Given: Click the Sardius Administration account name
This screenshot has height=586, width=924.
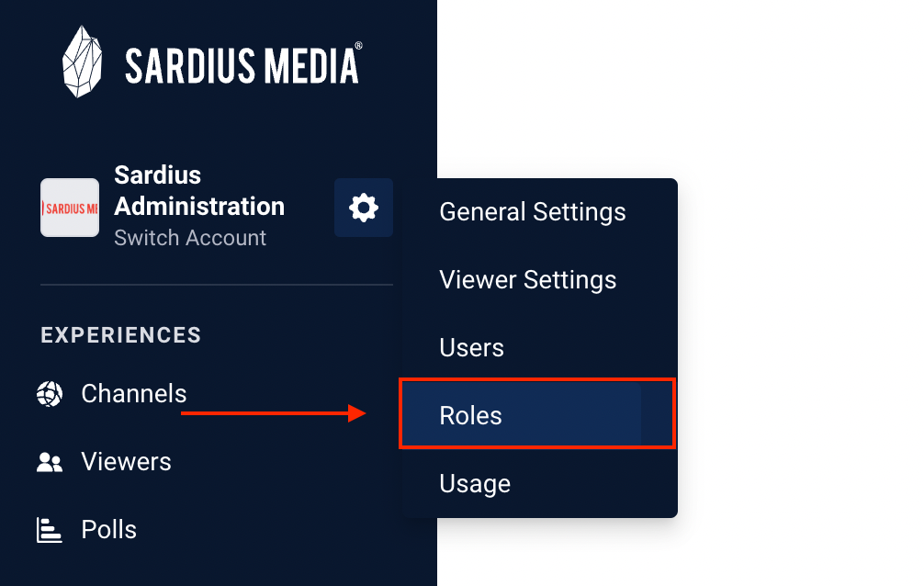Looking at the screenshot, I should pos(199,191).
